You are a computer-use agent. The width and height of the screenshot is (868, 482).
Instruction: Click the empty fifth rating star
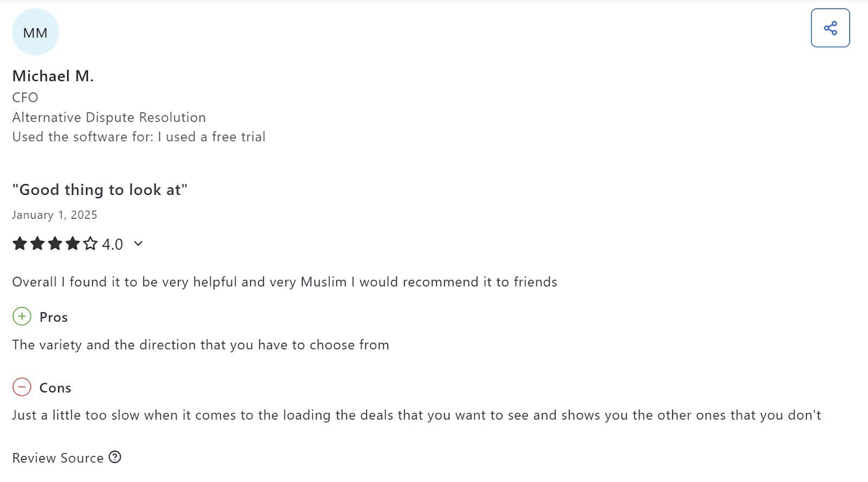[x=91, y=244]
